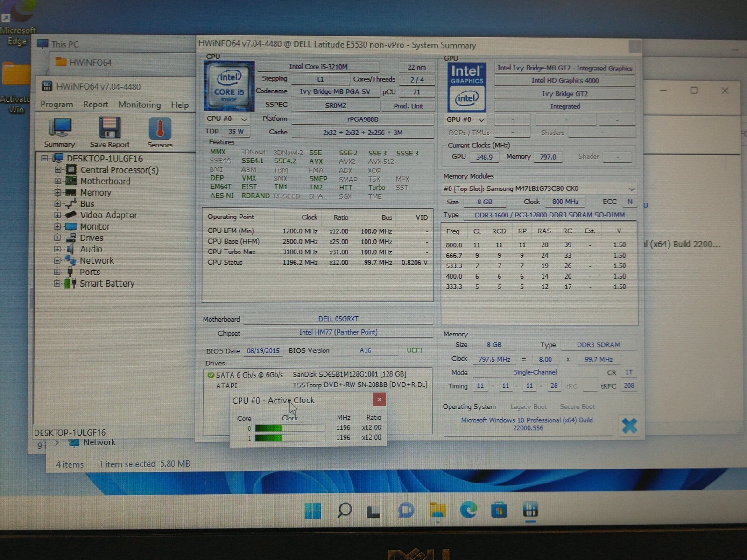
Task: Click the Save Report floppy icon
Action: tap(110, 128)
